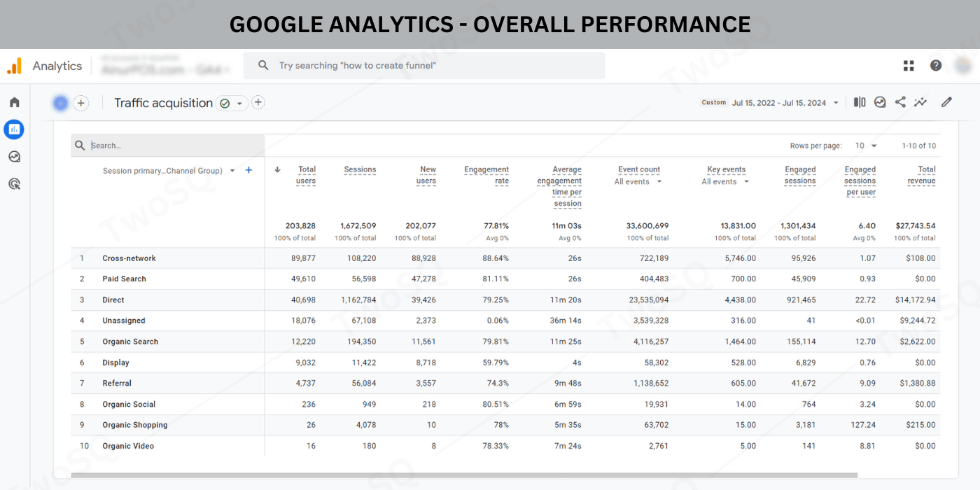
Task: Open the Explore icon in the sidebar
Action: pyautogui.click(x=14, y=157)
